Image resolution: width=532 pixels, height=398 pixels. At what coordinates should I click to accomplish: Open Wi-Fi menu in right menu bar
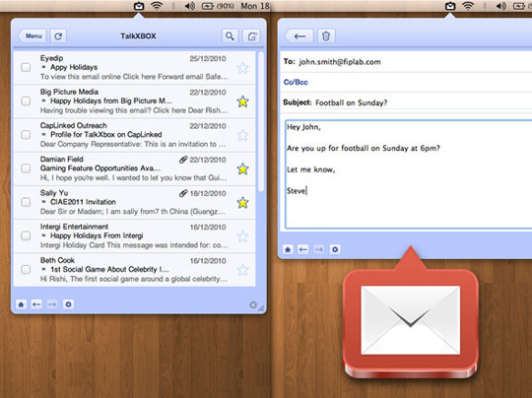[468, 6]
